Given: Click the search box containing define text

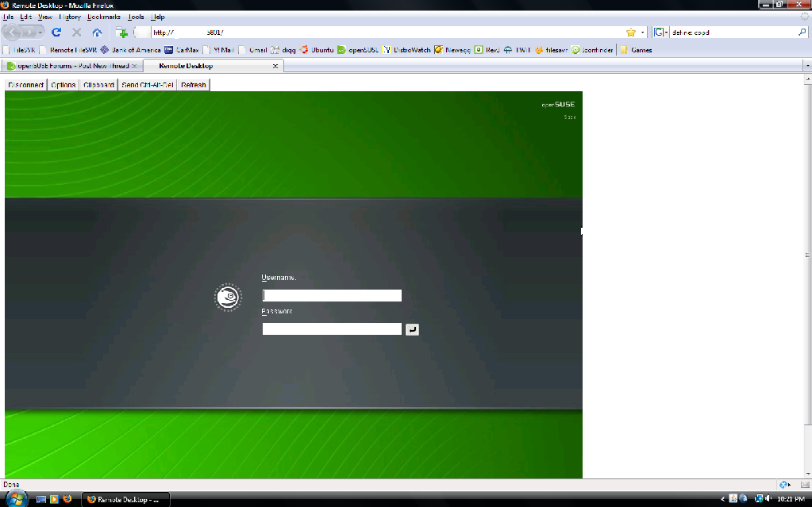Looking at the screenshot, I should pos(733,32).
